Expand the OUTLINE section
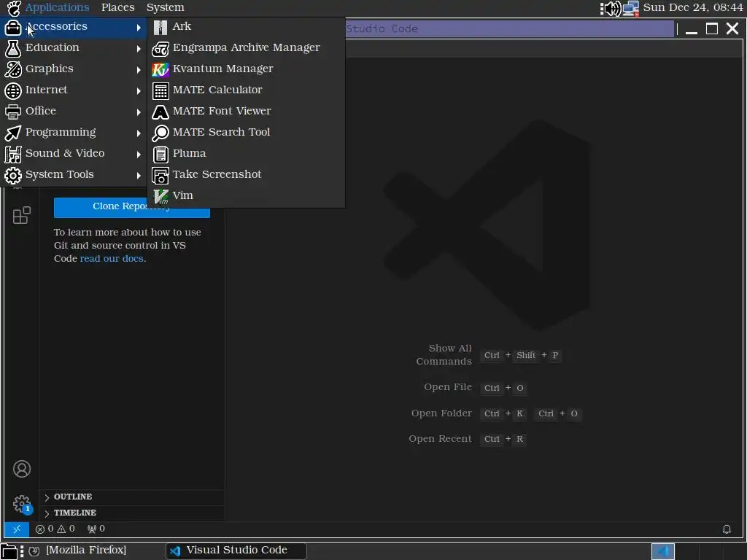 pos(131,497)
